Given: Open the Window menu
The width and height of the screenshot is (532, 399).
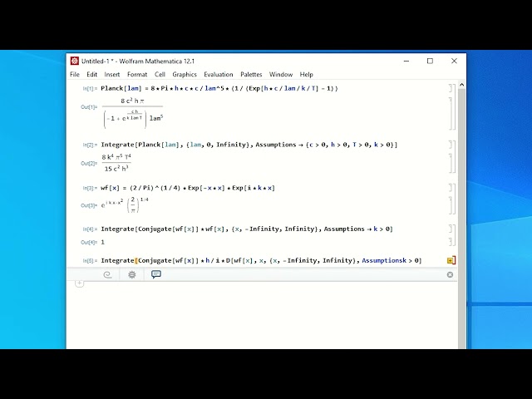Looking at the screenshot, I should coord(281,74).
